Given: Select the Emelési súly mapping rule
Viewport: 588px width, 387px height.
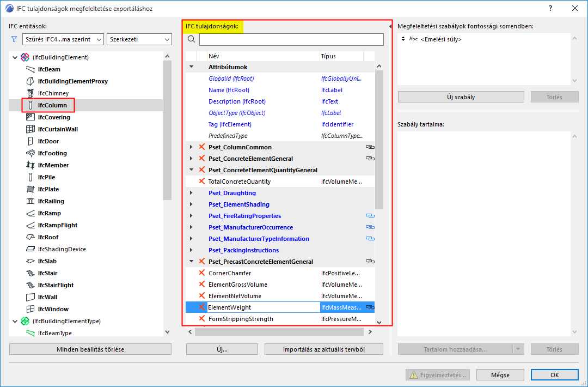Looking at the screenshot, I should coord(441,39).
